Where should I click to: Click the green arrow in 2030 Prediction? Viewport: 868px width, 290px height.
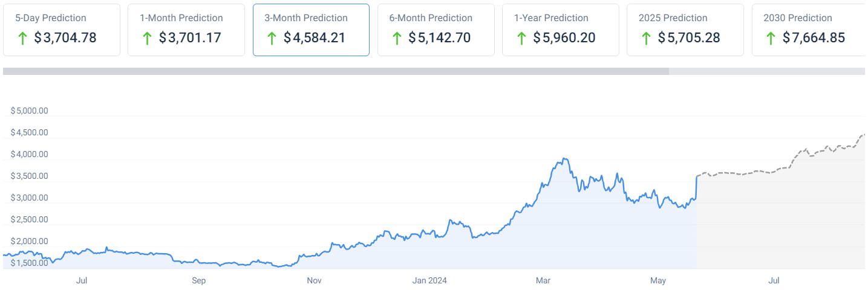771,38
